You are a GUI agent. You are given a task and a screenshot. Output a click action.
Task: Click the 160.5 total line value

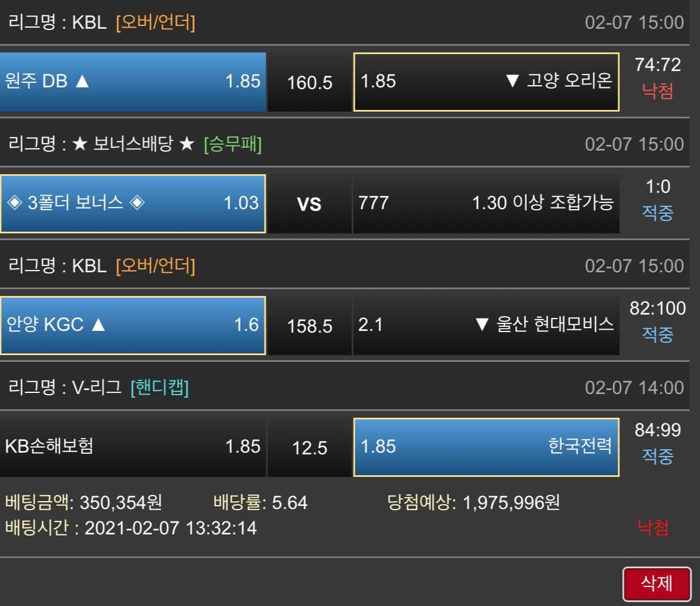pyautogui.click(x=310, y=83)
